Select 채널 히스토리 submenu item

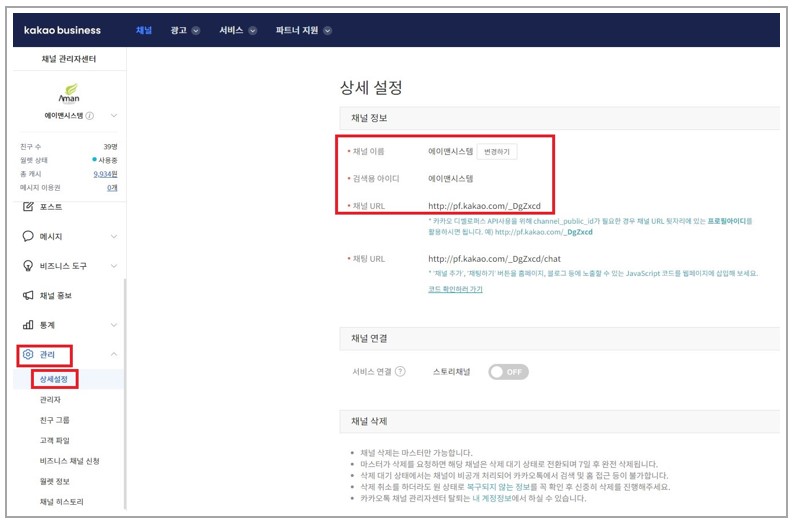click(62, 502)
